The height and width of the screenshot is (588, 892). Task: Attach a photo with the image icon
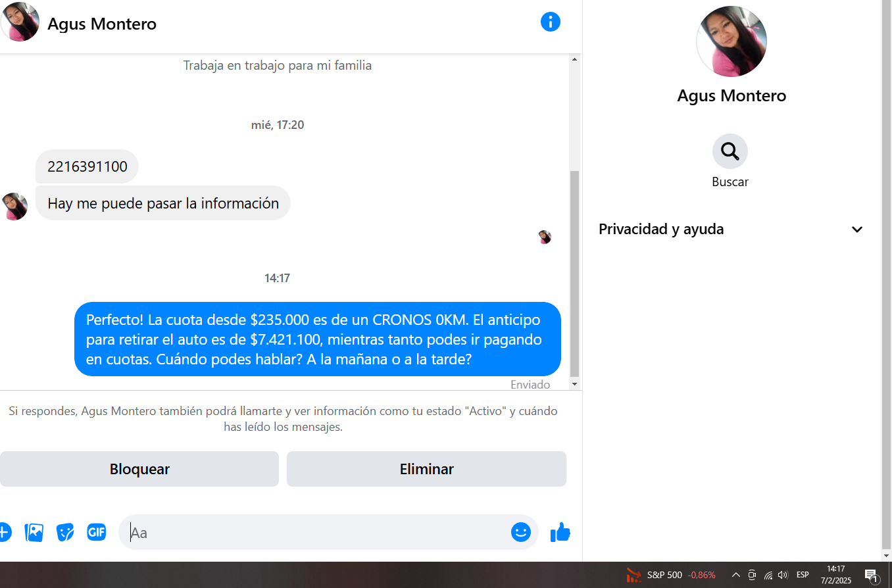[34, 532]
